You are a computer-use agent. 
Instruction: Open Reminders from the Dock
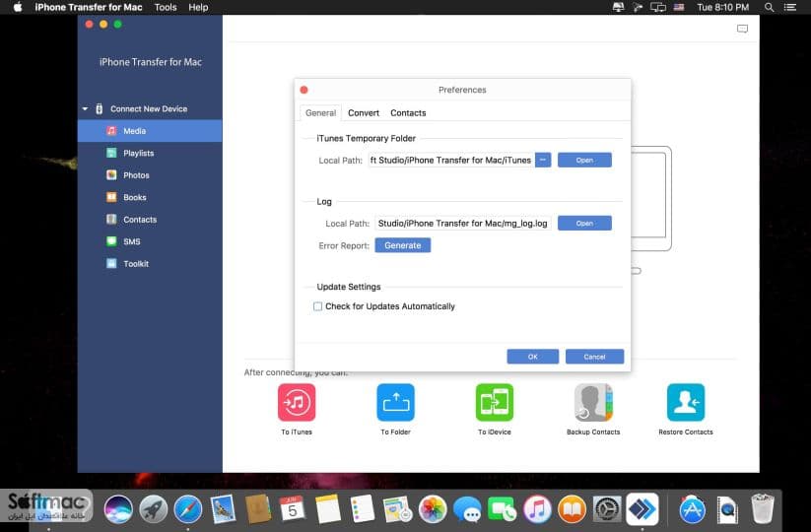pos(362,509)
